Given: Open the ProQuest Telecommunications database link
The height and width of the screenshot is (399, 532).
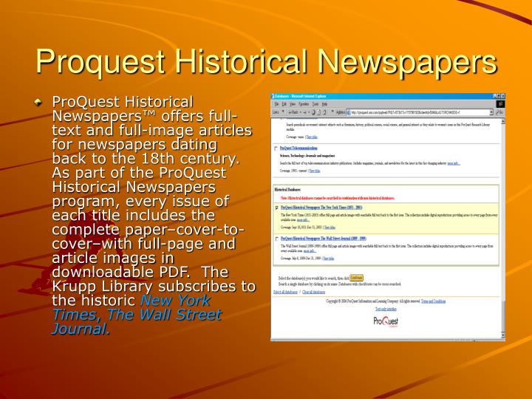Looking at the screenshot, I should pyautogui.click(x=299, y=149).
